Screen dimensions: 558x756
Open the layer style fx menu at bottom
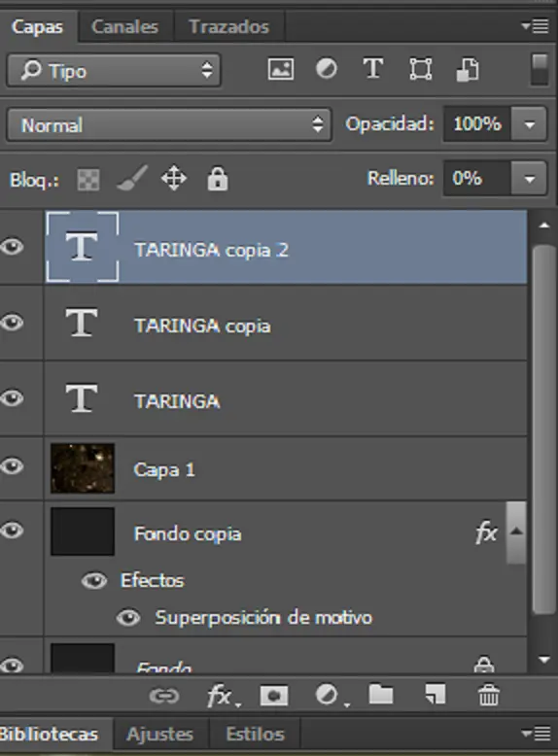click(x=224, y=696)
